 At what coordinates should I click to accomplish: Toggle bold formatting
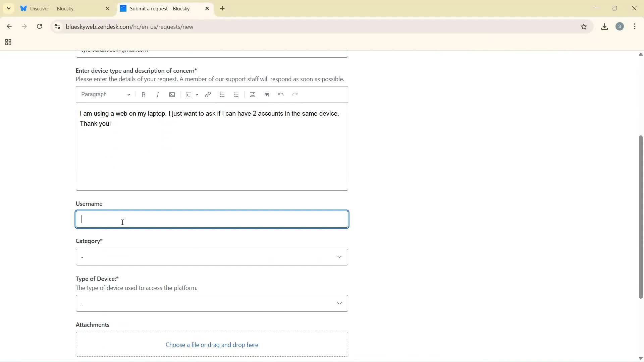144,95
